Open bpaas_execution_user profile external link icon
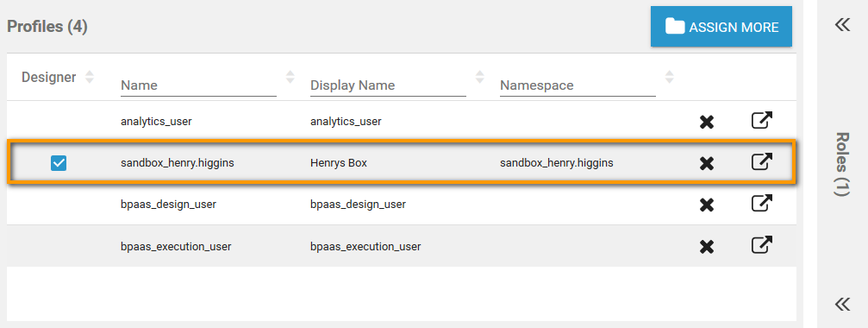Screen dimensions: 868x328 click(762, 245)
